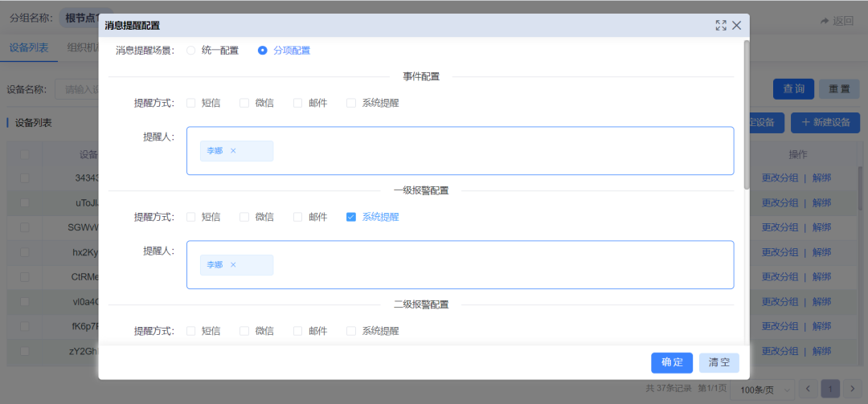Image resolution: width=868 pixels, height=404 pixels.
Task: Remove 李娜 tag in 事件配置 reminder field
Action: pyautogui.click(x=233, y=150)
